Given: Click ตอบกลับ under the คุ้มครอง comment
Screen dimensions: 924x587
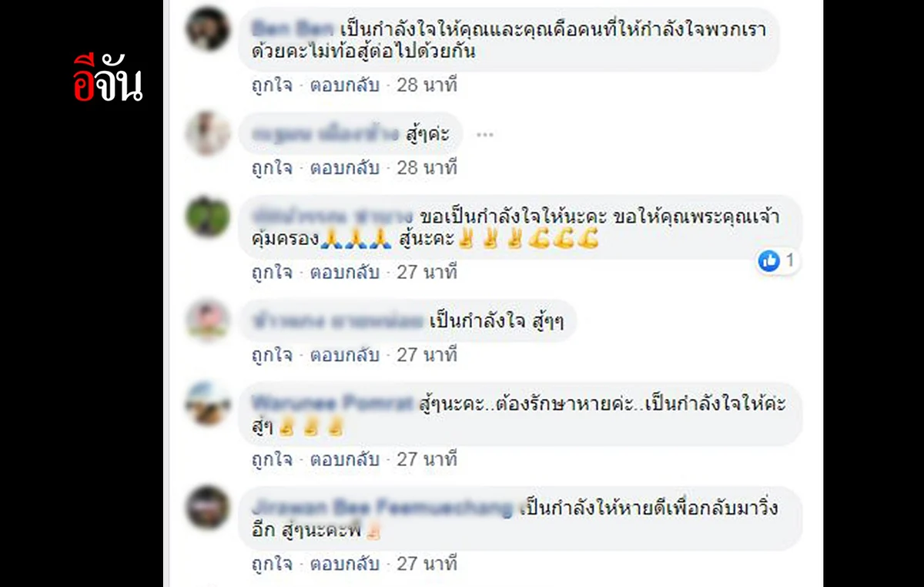Looking at the screenshot, I should pyautogui.click(x=344, y=271).
